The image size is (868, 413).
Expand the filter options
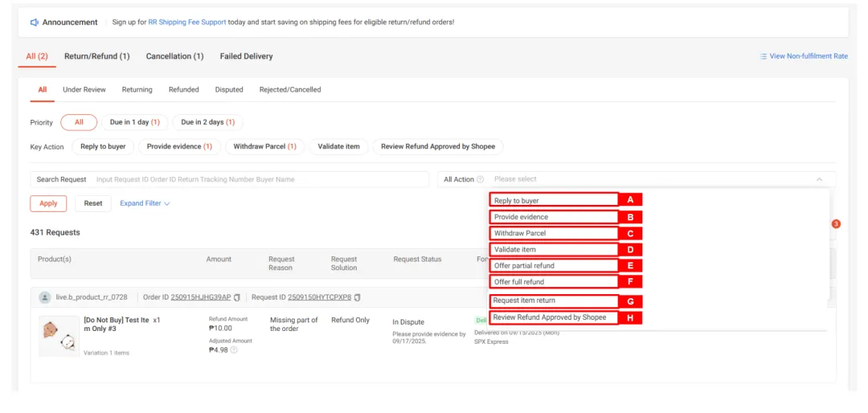pos(145,203)
